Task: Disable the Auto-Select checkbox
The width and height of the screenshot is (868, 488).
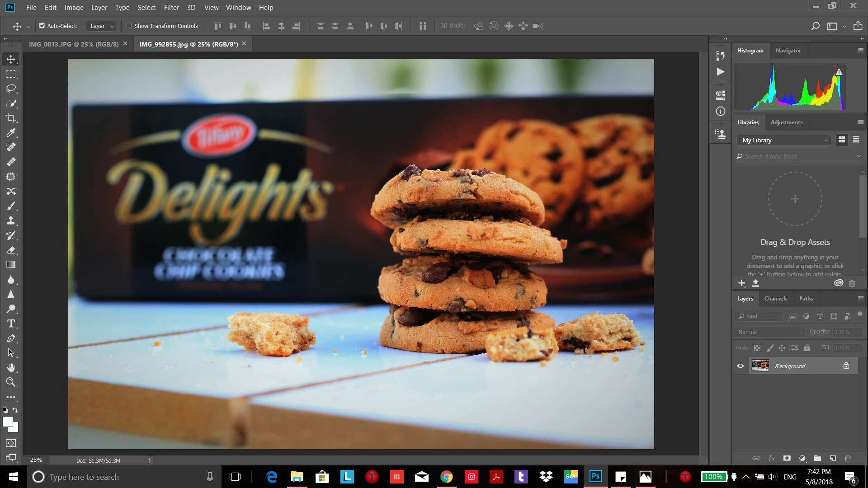Action: pos(42,26)
